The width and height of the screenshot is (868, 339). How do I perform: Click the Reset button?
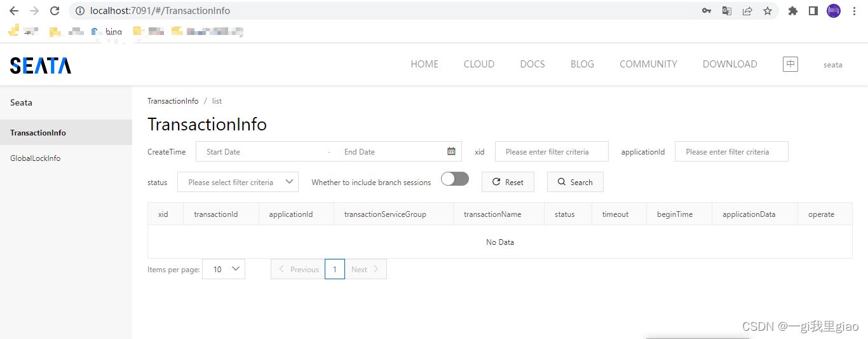[x=508, y=182]
